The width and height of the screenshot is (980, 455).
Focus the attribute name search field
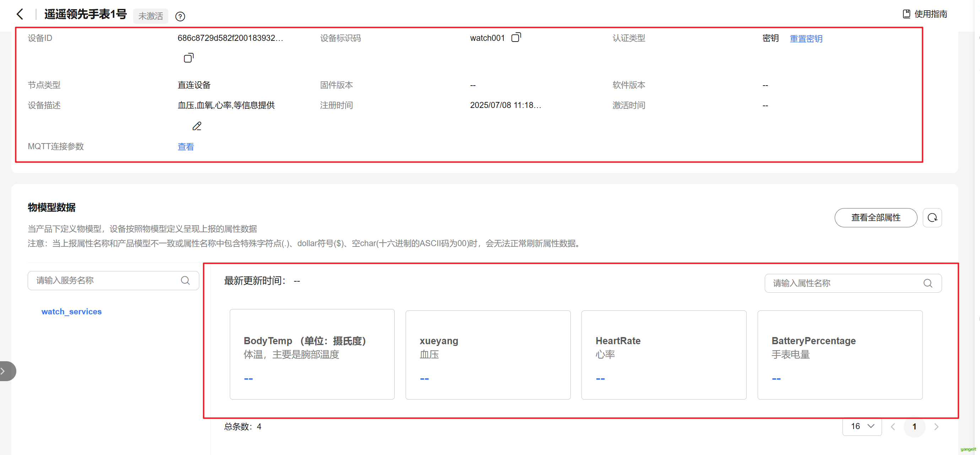853,283
